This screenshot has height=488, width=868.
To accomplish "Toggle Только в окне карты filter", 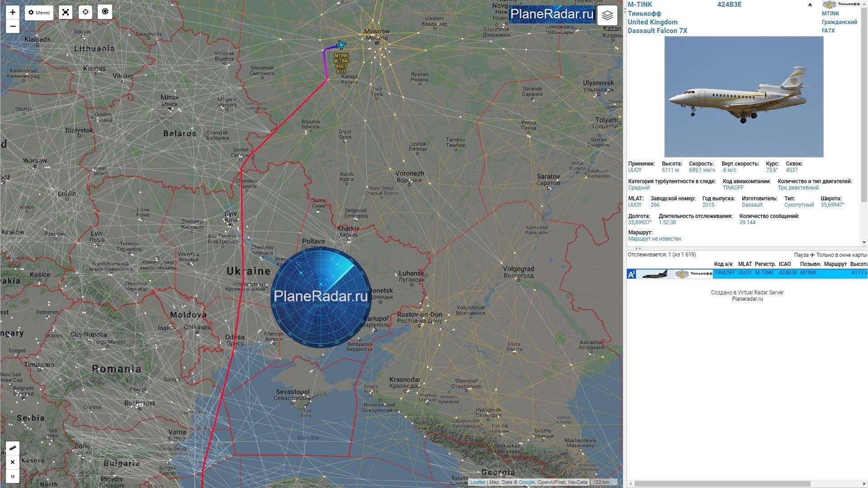I will pyautogui.click(x=841, y=255).
